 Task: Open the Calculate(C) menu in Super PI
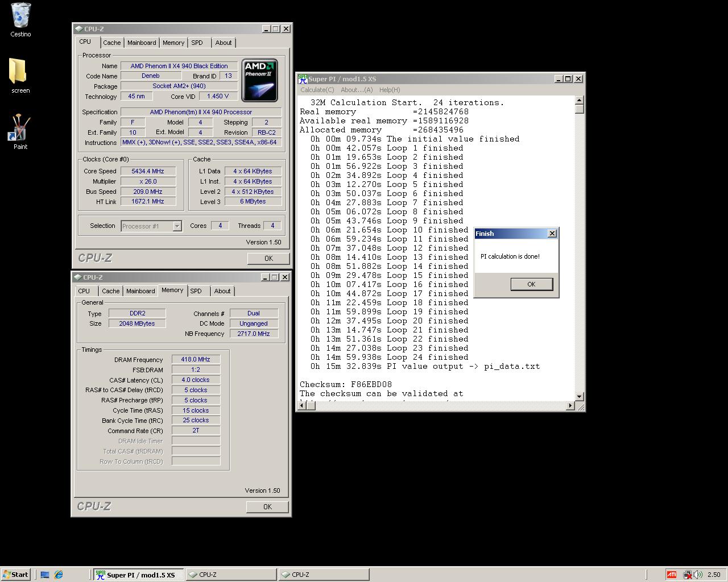[x=317, y=90]
